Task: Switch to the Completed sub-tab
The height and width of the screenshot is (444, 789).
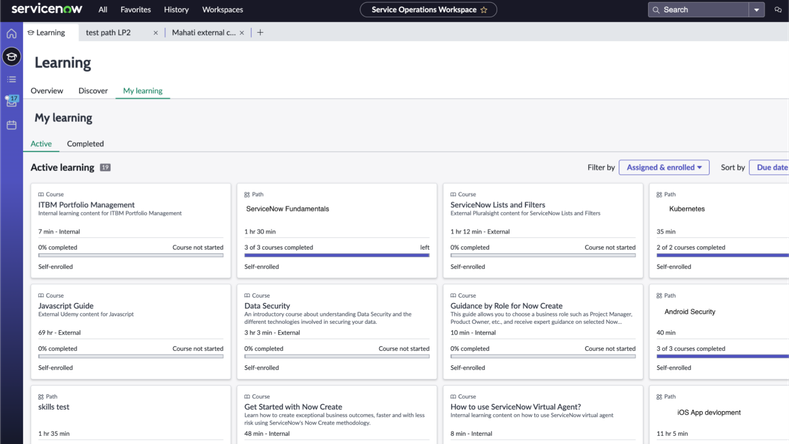Action: point(86,143)
